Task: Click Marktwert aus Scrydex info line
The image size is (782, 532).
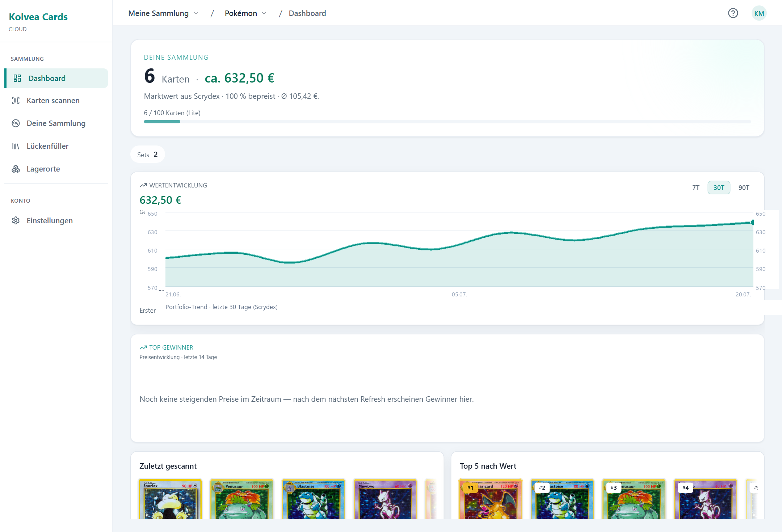Action: pyautogui.click(x=231, y=96)
